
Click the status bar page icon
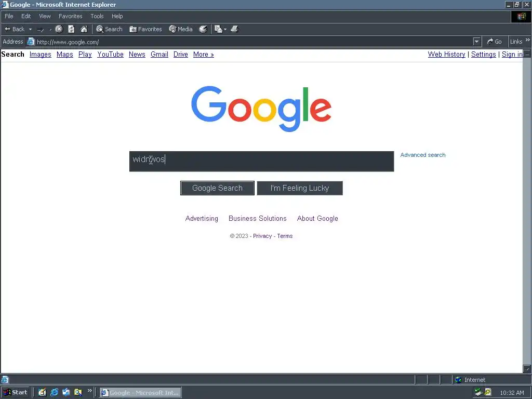[x=5, y=380]
